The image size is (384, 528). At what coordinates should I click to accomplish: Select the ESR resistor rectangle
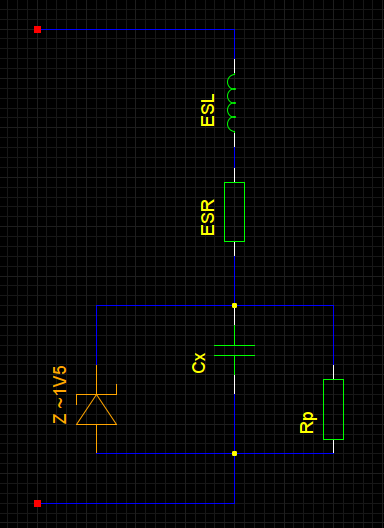pos(234,212)
